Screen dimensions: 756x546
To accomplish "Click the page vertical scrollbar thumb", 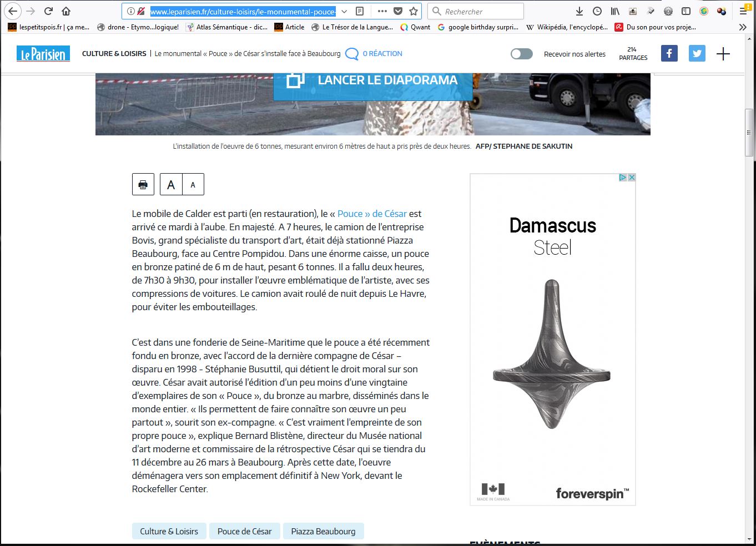I will pos(749,133).
